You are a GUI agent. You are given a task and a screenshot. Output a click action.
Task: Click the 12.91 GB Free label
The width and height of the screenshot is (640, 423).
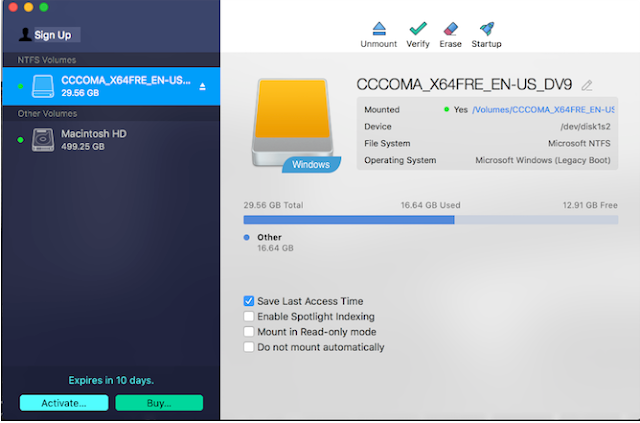coord(590,205)
